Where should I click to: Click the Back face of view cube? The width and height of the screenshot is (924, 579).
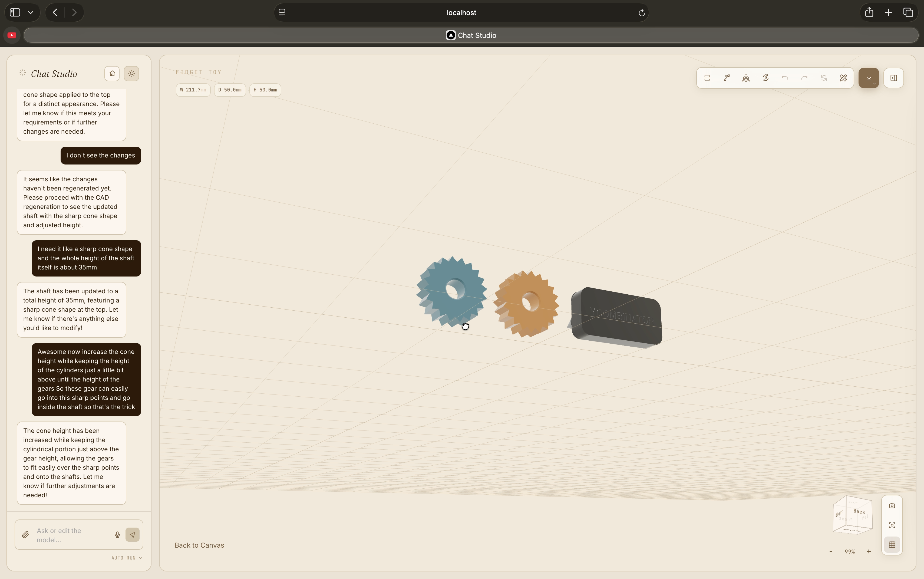(x=859, y=512)
